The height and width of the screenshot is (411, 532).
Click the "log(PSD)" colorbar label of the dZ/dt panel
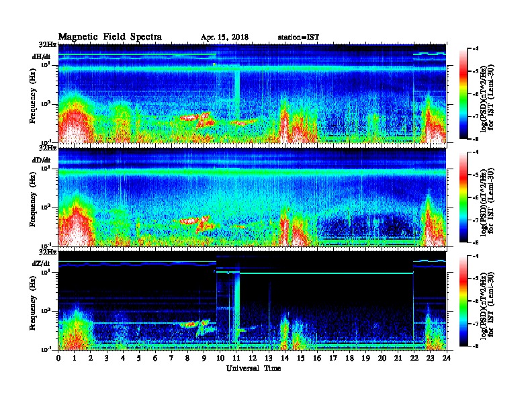pos(483,305)
